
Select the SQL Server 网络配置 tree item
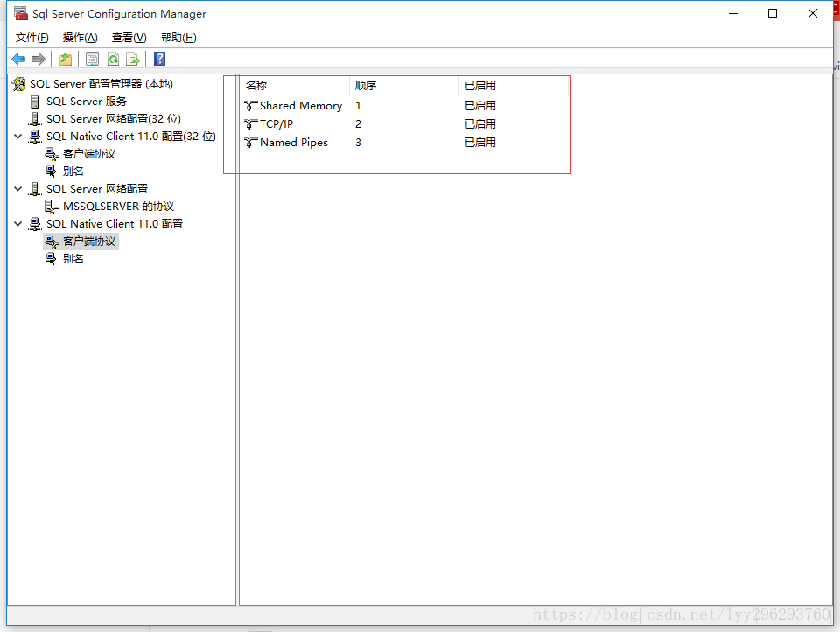[97, 189]
